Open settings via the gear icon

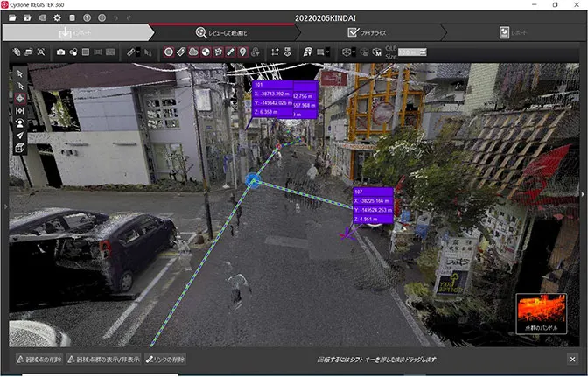point(57,18)
